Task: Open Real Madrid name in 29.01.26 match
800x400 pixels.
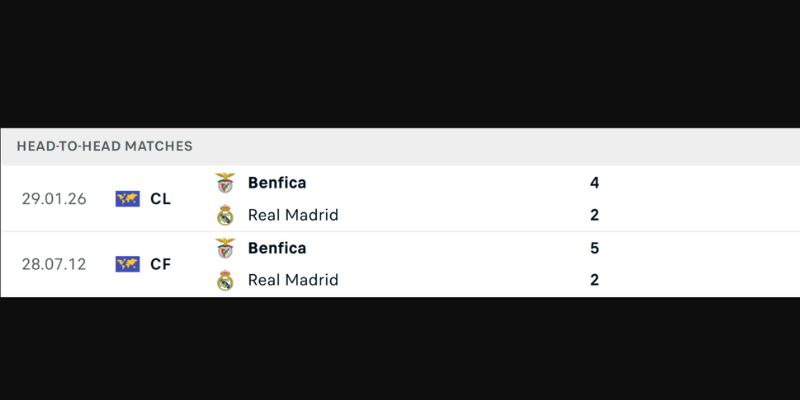Action: 293,215
